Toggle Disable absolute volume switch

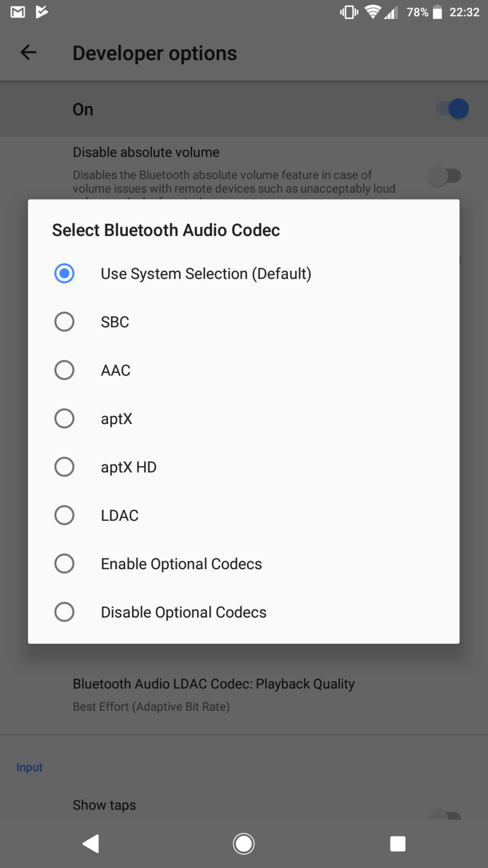pyautogui.click(x=444, y=176)
